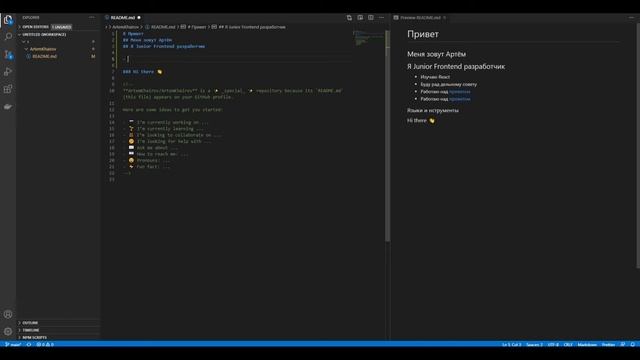Click the first 'проектом' link in preview
This screenshot has height=360, width=640.
click(460, 92)
